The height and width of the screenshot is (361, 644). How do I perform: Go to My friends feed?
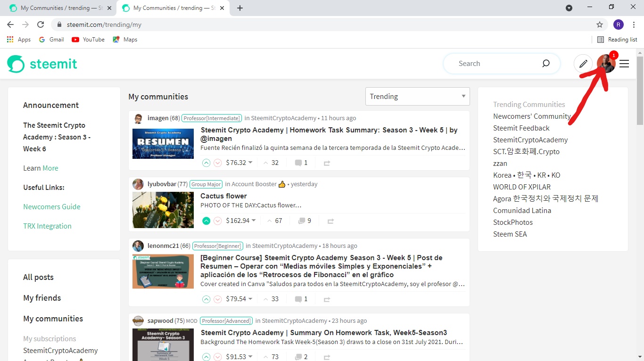point(42,298)
